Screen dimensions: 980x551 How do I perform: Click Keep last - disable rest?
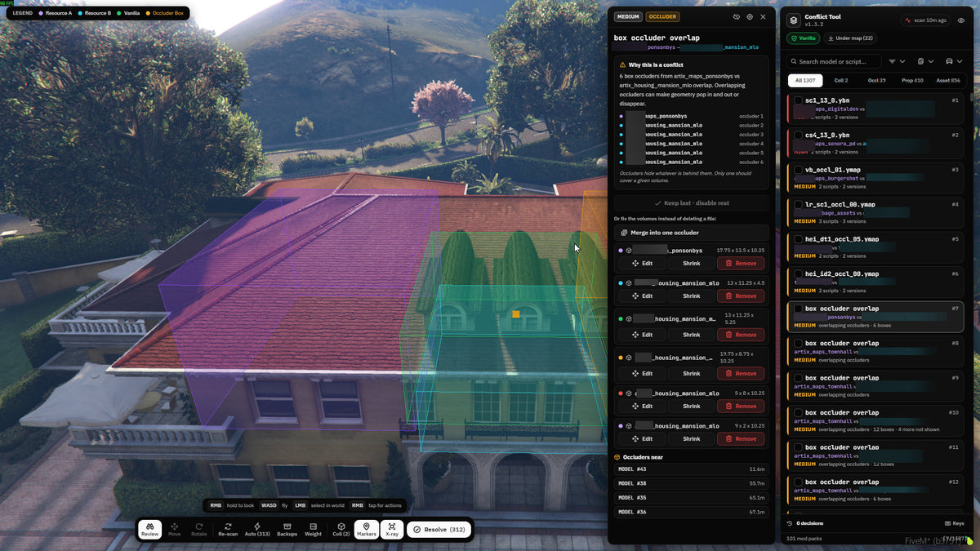(691, 203)
